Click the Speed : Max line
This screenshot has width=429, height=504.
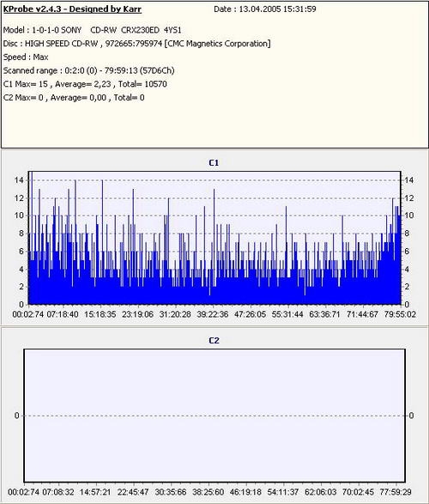pyautogui.click(x=26, y=58)
